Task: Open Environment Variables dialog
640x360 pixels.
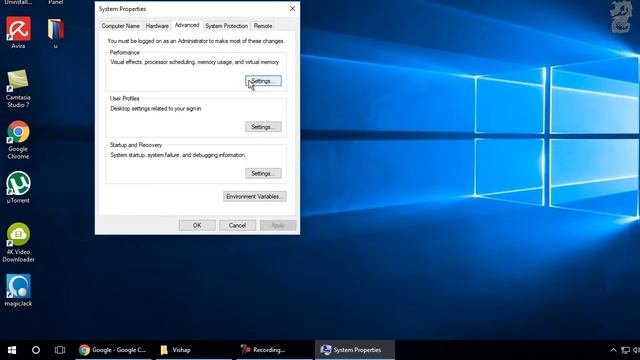Action: pyautogui.click(x=255, y=196)
